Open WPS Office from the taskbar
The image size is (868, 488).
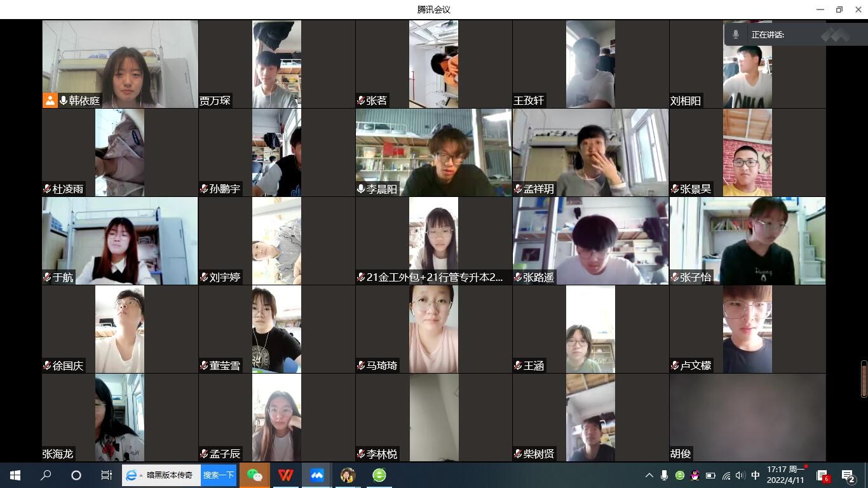point(286,475)
